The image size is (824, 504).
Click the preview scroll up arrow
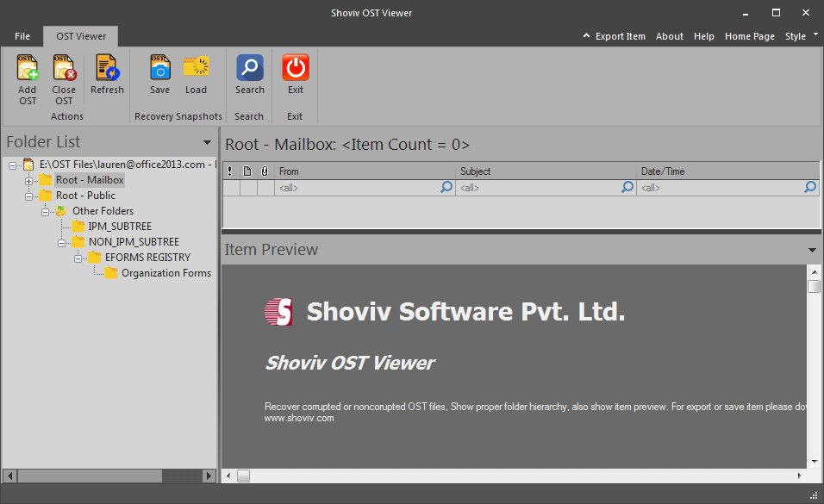(814, 271)
